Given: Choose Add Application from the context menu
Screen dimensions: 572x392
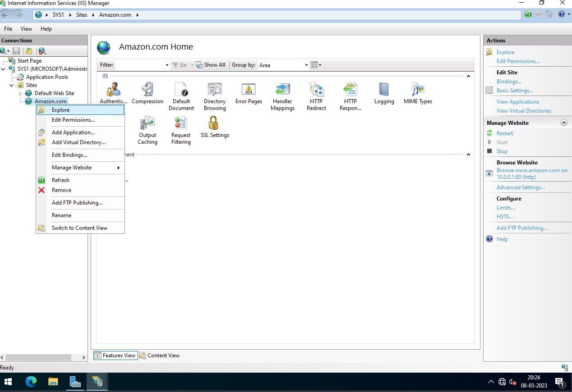Looking at the screenshot, I should (80, 132).
